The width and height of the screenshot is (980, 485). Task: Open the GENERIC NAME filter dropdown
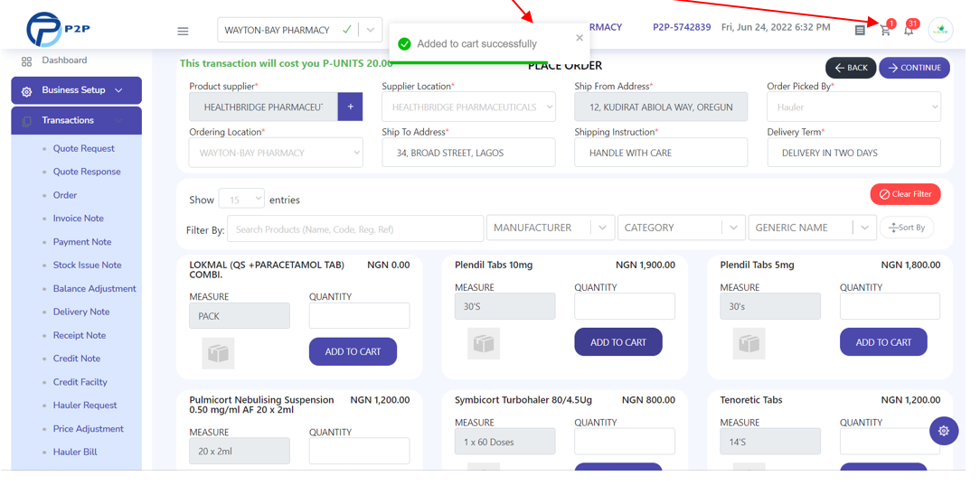tap(812, 228)
